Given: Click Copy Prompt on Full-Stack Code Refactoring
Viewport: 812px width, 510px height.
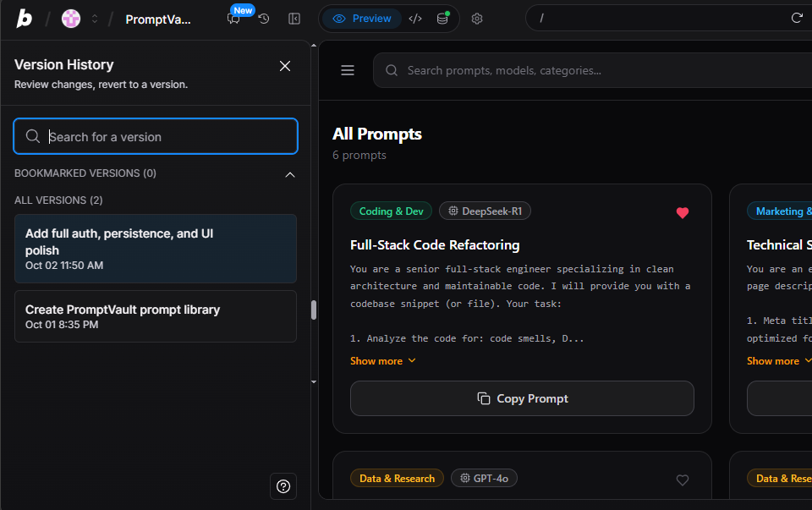Looking at the screenshot, I should click(522, 398).
